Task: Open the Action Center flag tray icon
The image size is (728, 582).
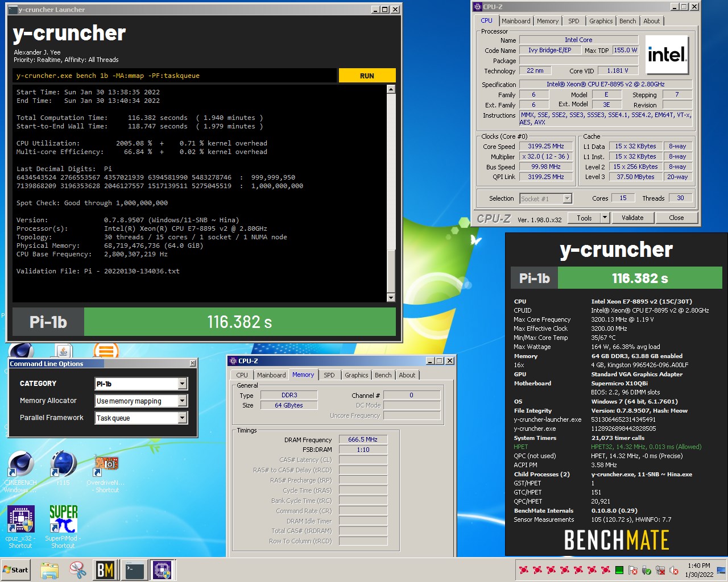Action: coord(633,570)
